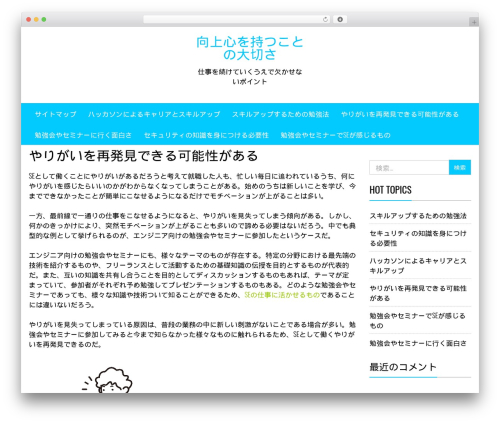Open 勉強会やセミナーでSEが感じるもの in navigation bar
The width and height of the screenshot is (500, 423).
(x=335, y=135)
